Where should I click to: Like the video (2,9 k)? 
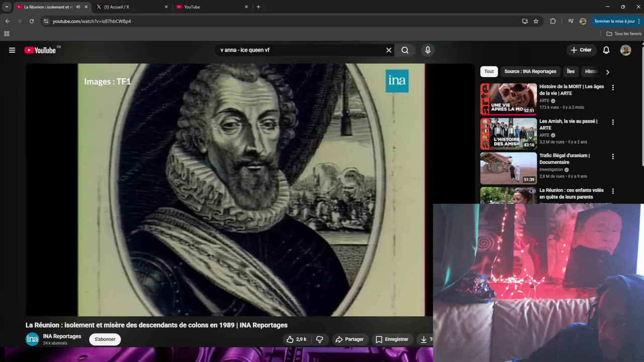pos(296,339)
